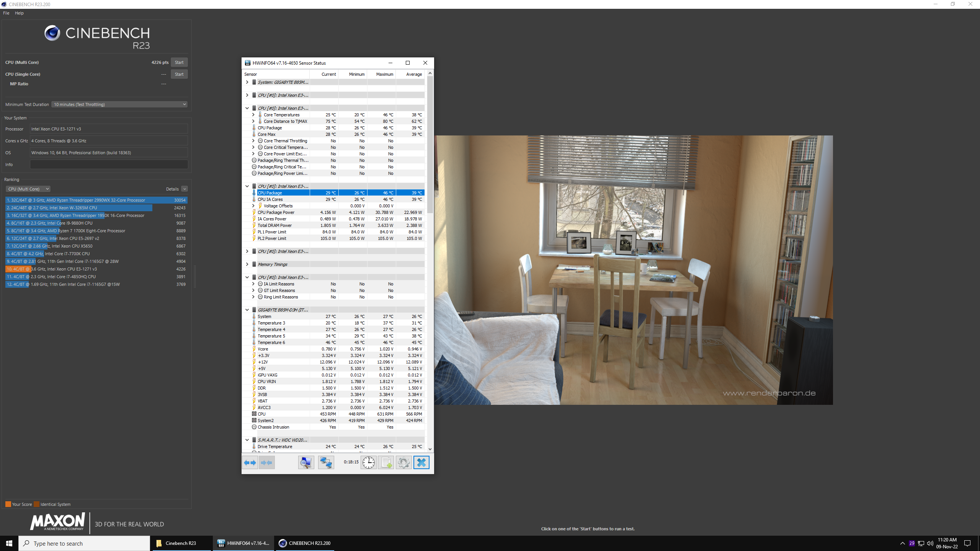This screenshot has height=551, width=980.
Task: Sort by Current column header
Action: (324, 74)
